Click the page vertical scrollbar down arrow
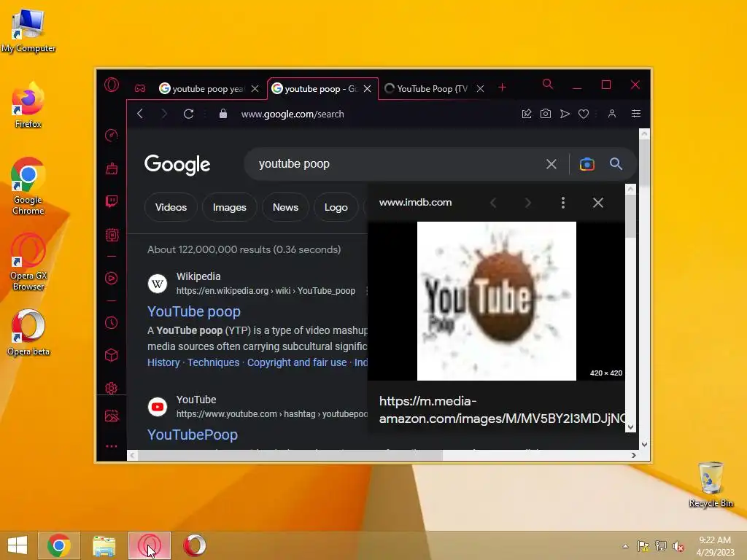The height and width of the screenshot is (560, 747). click(644, 445)
